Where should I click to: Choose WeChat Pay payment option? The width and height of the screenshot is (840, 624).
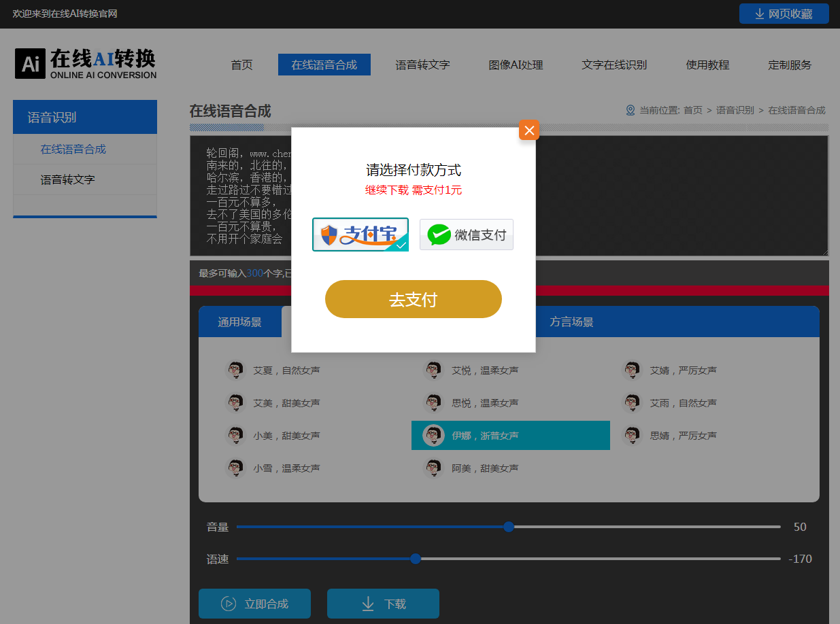point(466,235)
